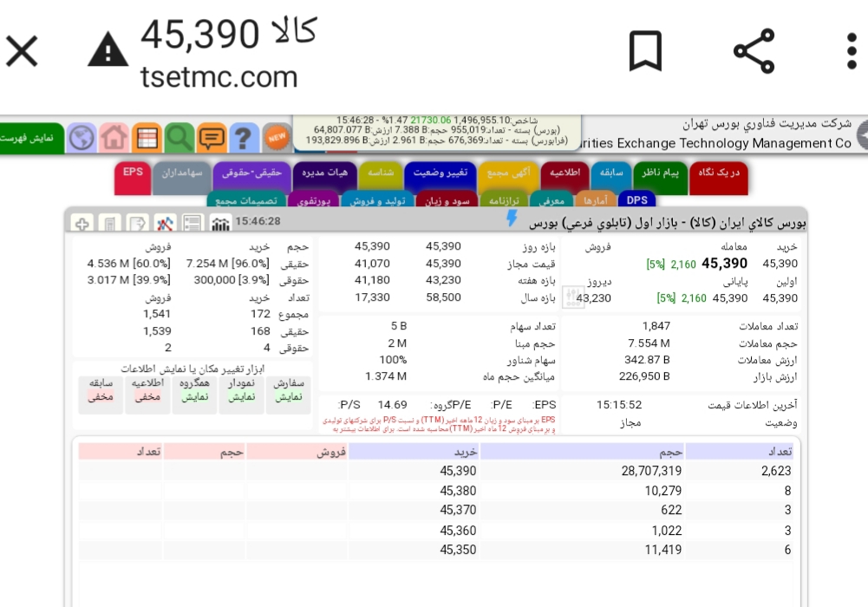868x607 pixels.
Task: Select the order volume 11,419
Action: pyautogui.click(x=663, y=550)
